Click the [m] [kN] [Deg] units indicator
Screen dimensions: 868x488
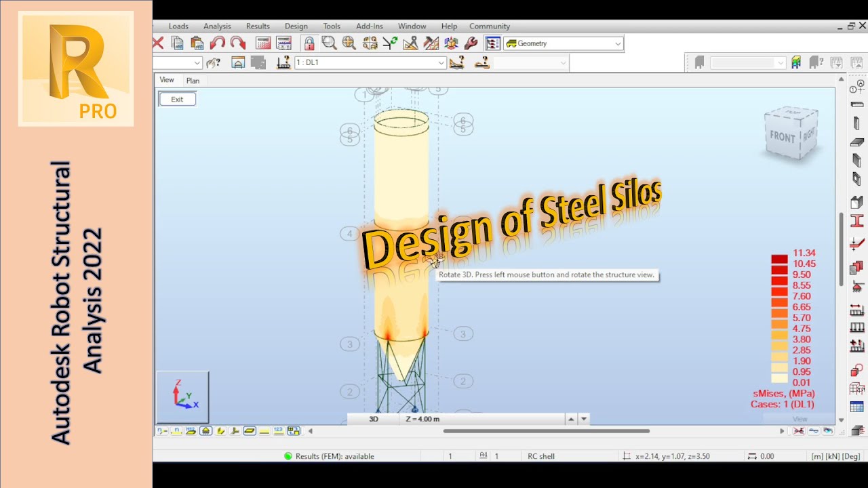[835, 456]
